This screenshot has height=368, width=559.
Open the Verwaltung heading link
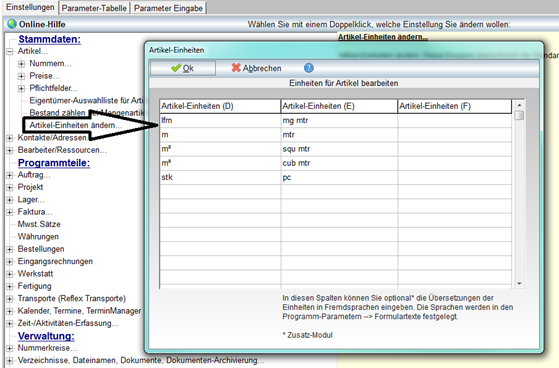46,336
